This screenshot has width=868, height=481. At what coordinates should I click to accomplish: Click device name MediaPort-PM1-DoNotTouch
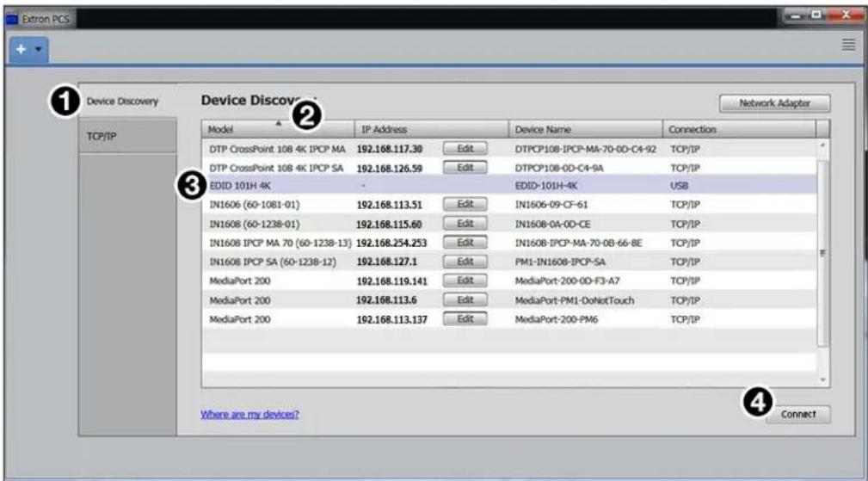coord(574,300)
